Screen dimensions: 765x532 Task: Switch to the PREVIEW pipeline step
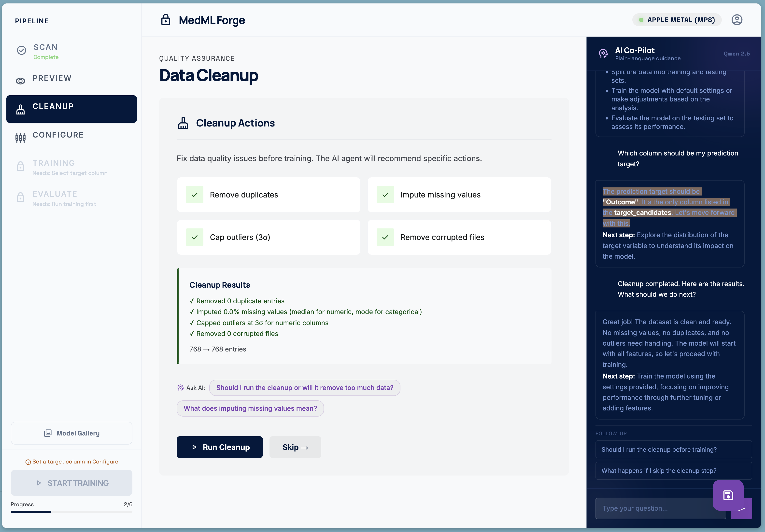pos(52,78)
